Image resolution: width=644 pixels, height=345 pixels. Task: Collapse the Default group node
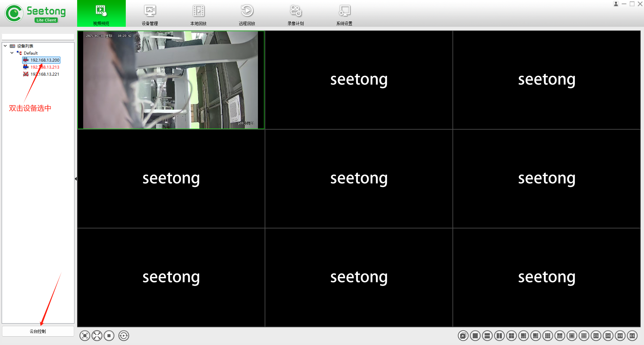tap(12, 53)
